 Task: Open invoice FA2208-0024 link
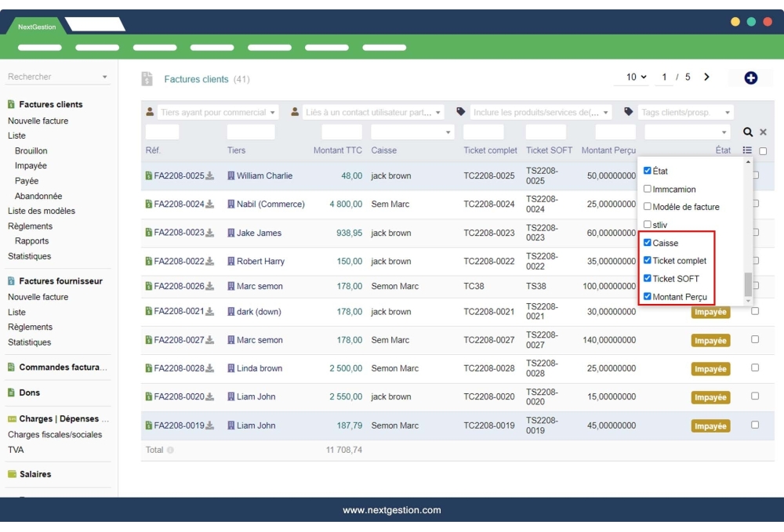[179, 204]
